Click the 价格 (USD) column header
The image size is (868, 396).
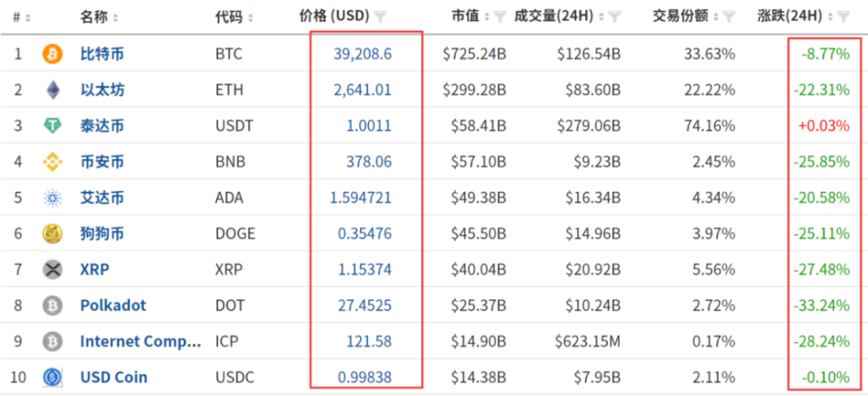334,16
